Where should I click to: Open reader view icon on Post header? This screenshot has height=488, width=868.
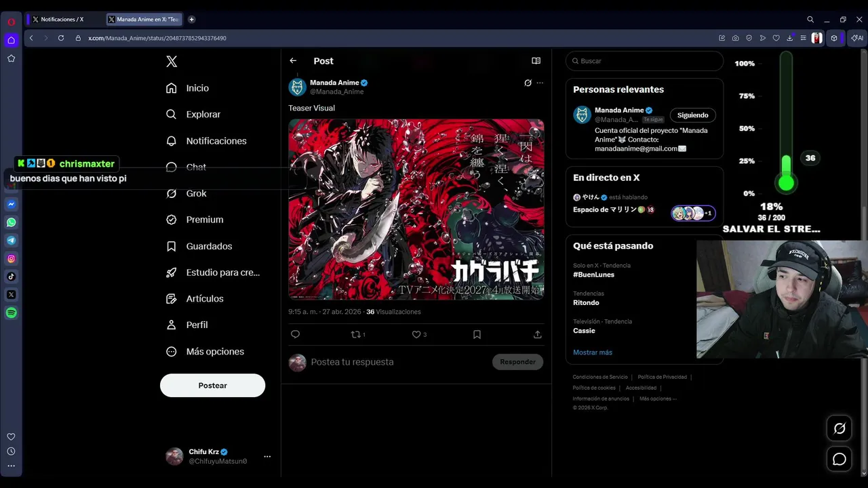pyautogui.click(x=536, y=61)
